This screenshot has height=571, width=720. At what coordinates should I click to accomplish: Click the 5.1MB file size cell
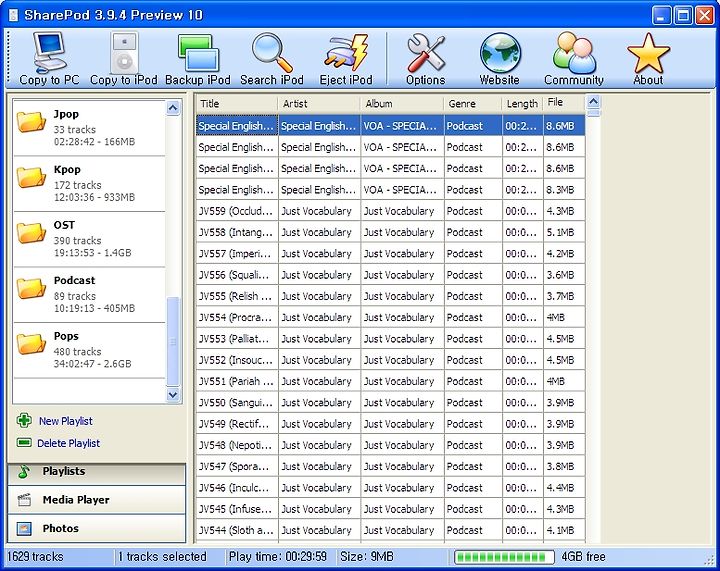(x=564, y=232)
